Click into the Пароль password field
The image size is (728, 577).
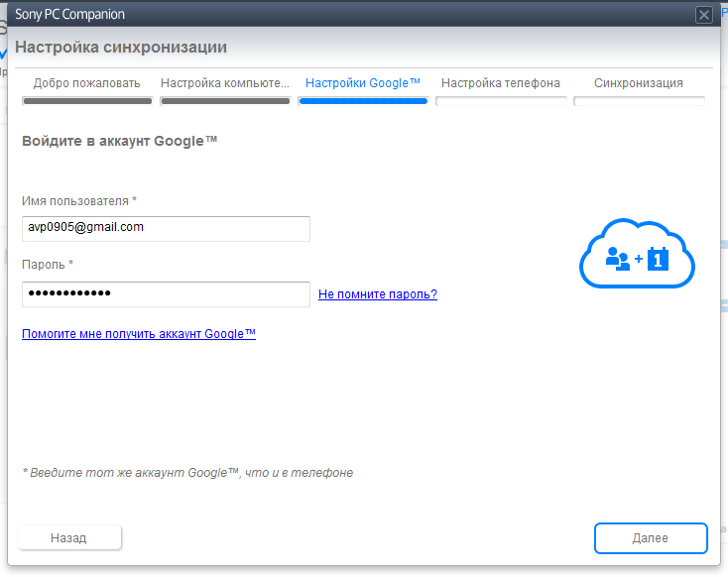[166, 294]
